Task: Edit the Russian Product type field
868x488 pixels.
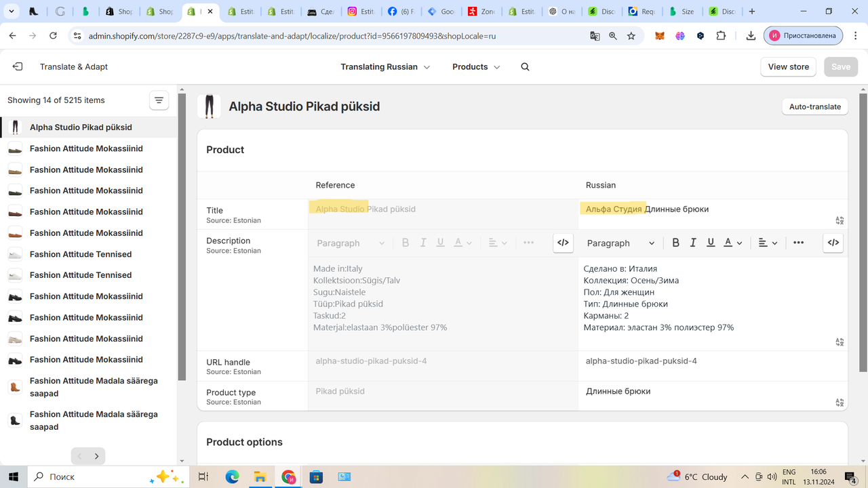Action: [x=713, y=396]
